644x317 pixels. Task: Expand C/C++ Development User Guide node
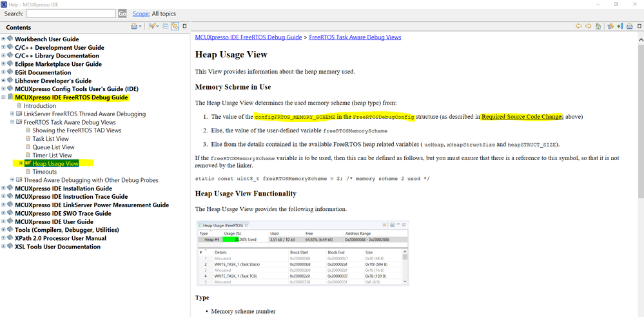pyautogui.click(x=4, y=48)
